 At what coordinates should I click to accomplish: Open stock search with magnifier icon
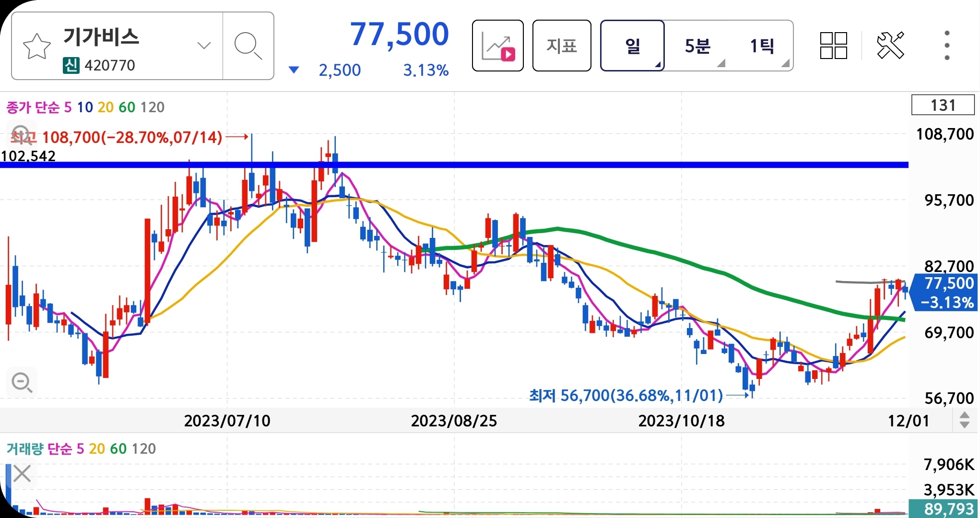[x=248, y=47]
